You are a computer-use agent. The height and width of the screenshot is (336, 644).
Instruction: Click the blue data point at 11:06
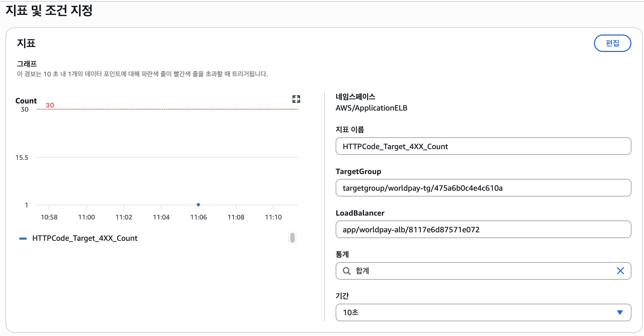[198, 205]
